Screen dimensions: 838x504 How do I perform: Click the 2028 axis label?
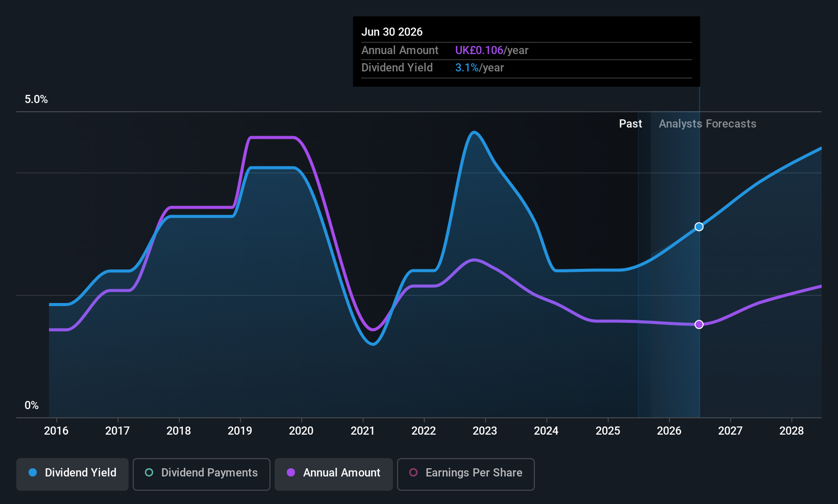pyautogui.click(x=792, y=431)
